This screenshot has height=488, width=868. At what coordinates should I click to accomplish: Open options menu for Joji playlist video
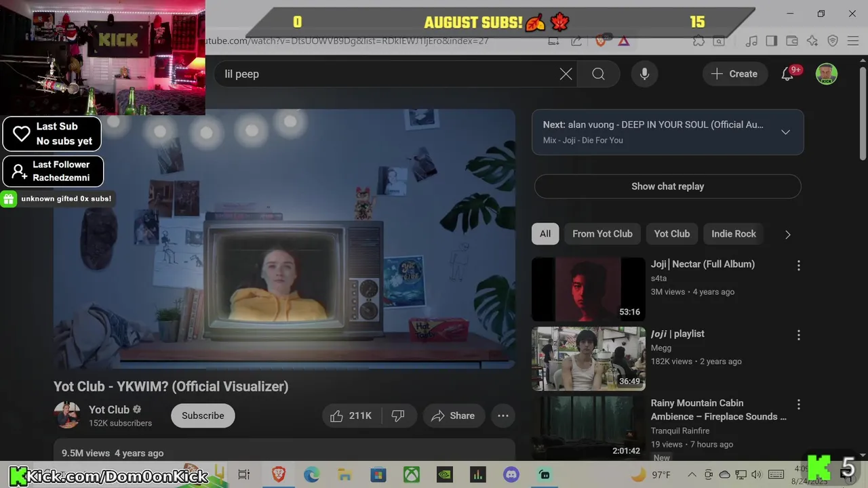tap(798, 335)
